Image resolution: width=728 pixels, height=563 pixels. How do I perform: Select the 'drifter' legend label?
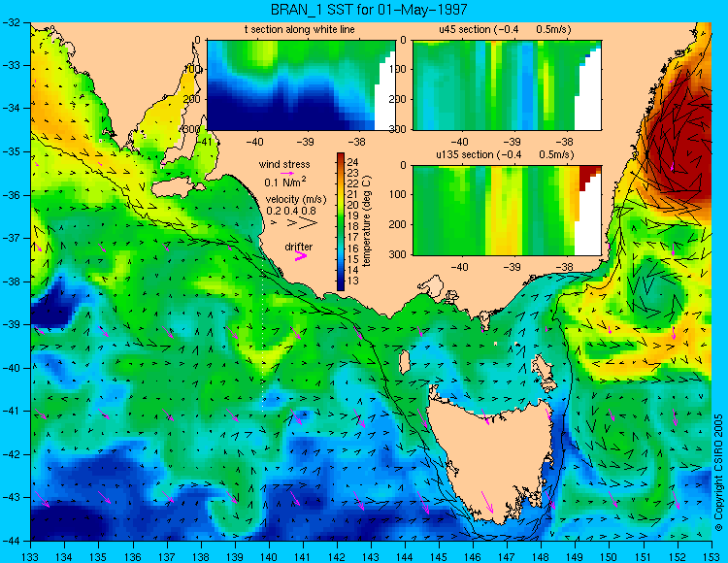click(299, 247)
